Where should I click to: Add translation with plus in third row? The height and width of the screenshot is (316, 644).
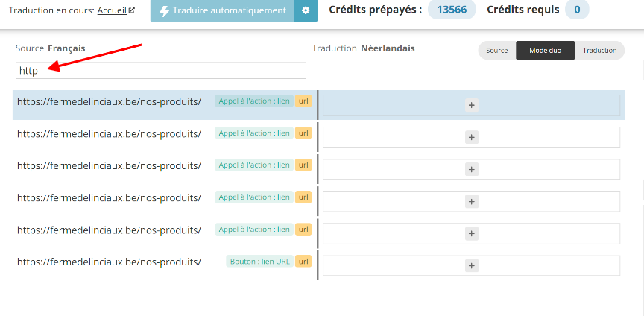(472, 169)
